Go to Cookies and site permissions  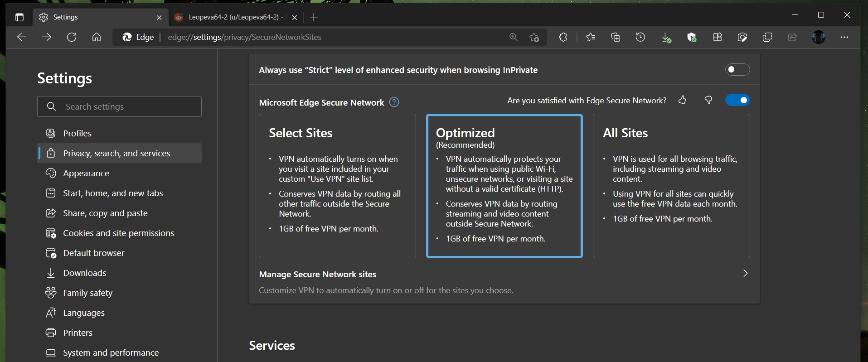[118, 233]
